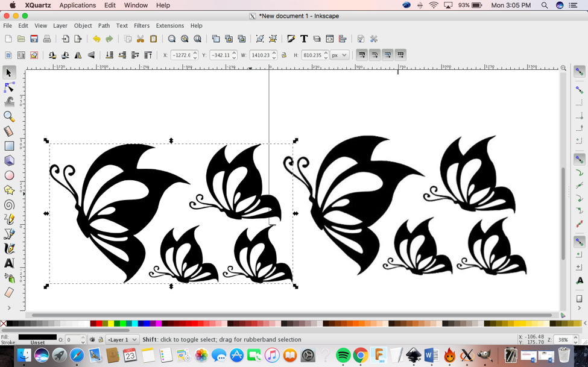588x367 pixels.
Task: Expand more toolbox tools chevron
Action: (x=9, y=308)
